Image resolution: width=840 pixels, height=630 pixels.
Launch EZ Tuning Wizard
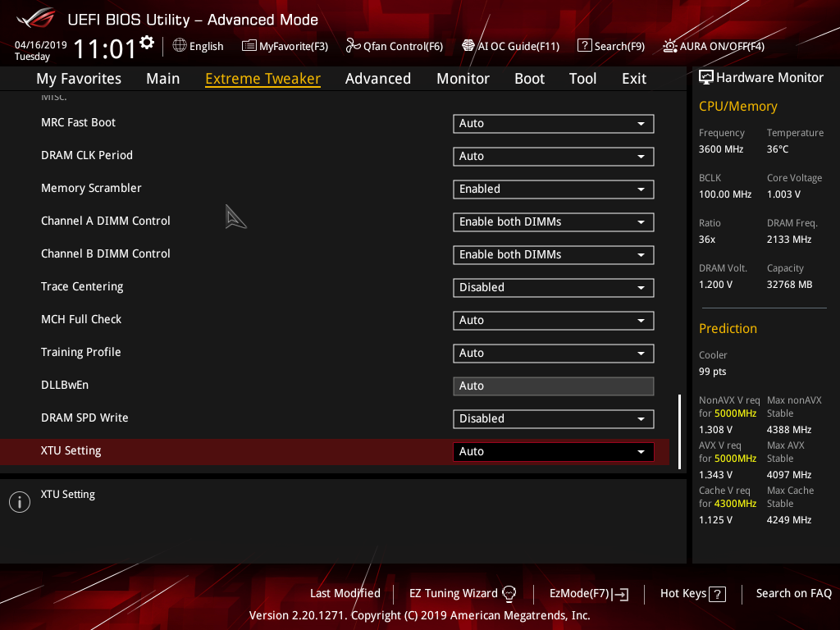(x=463, y=594)
